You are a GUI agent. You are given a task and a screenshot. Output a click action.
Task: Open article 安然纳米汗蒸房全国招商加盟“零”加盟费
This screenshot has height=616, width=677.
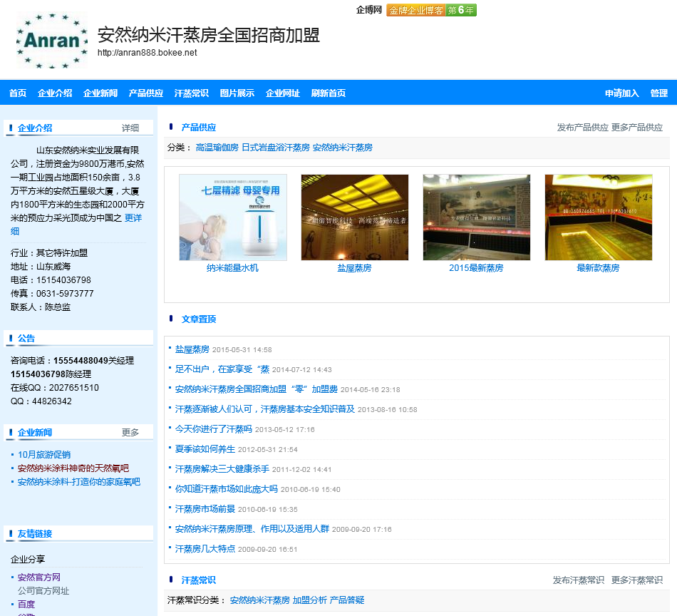(x=256, y=389)
